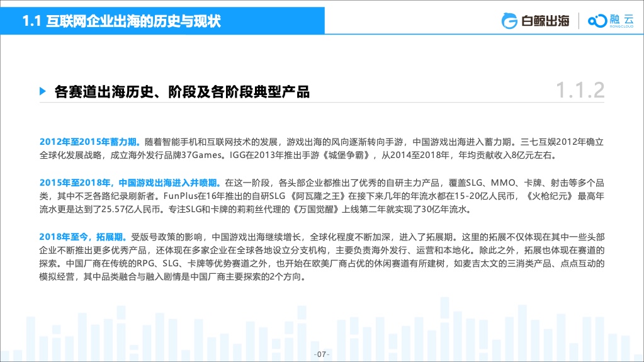Click the section header '1.1 互联网企业出海的历史与现状'

coord(121,21)
